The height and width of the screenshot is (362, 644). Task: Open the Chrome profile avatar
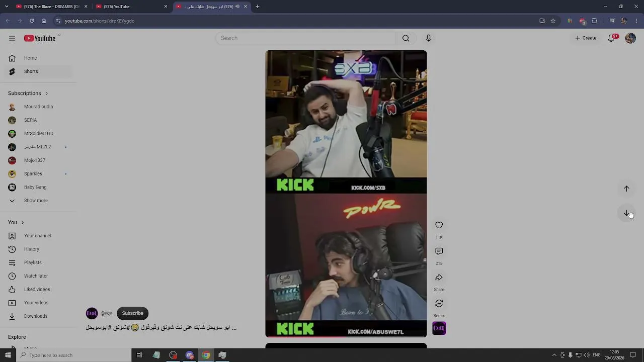[x=624, y=21]
